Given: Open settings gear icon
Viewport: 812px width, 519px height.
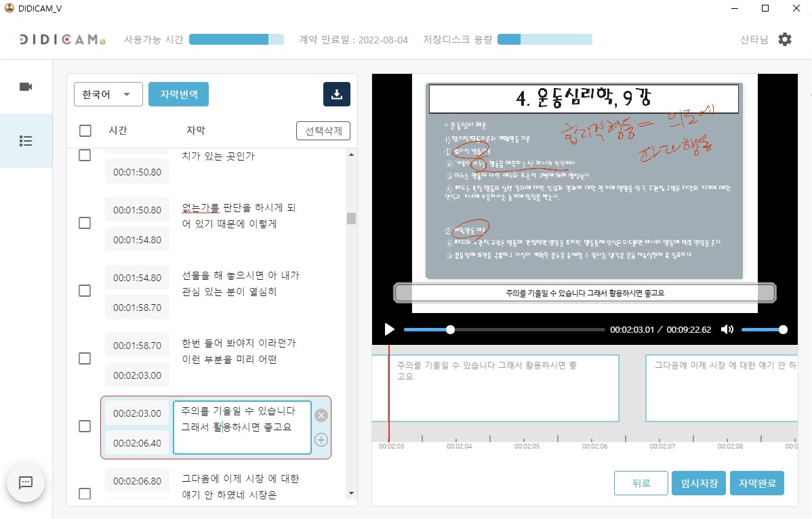Looking at the screenshot, I should click(785, 39).
